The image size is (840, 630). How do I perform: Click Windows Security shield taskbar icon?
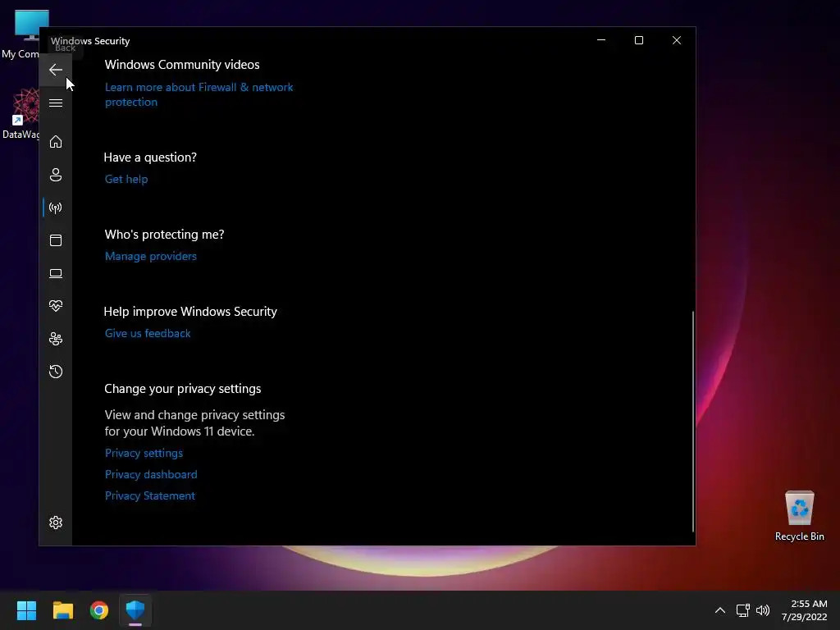pyautogui.click(x=135, y=610)
